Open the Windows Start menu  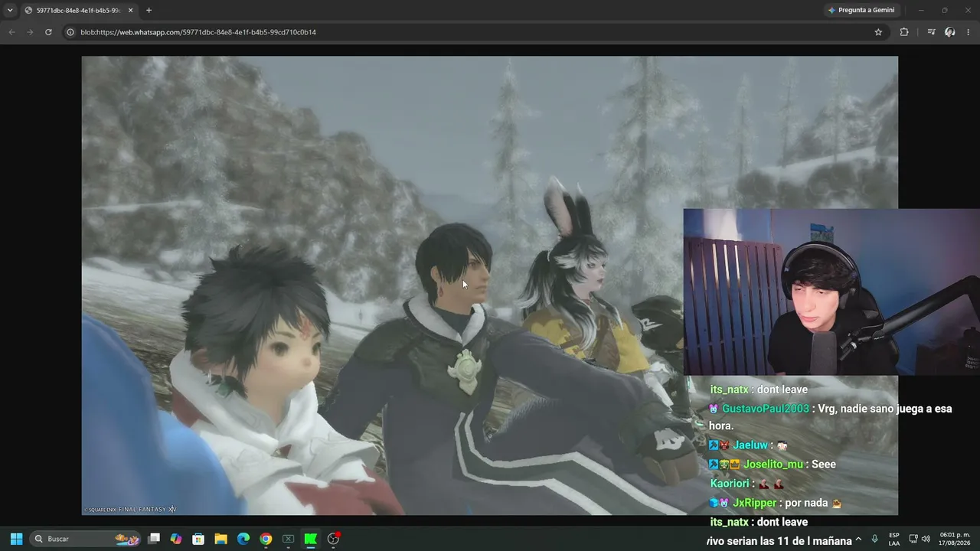click(x=16, y=539)
